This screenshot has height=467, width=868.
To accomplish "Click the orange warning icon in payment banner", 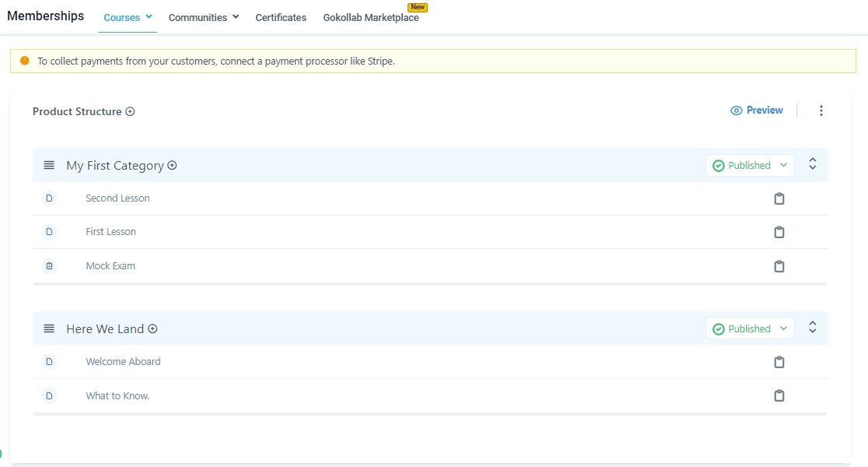I will pyautogui.click(x=25, y=61).
